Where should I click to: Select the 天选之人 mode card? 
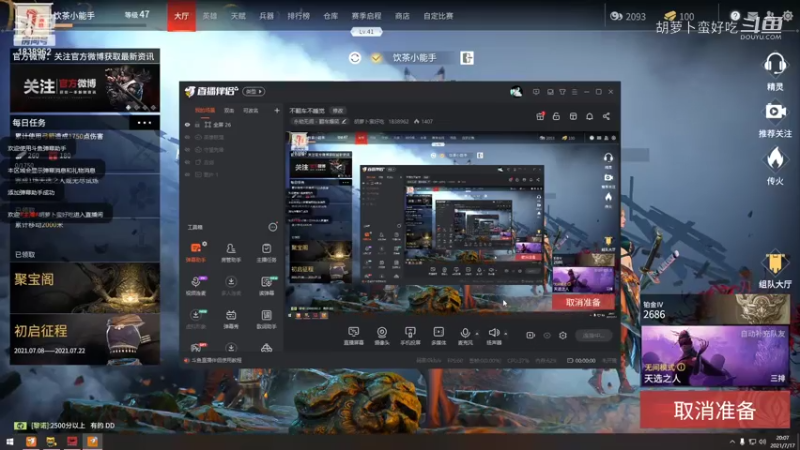tap(715, 356)
